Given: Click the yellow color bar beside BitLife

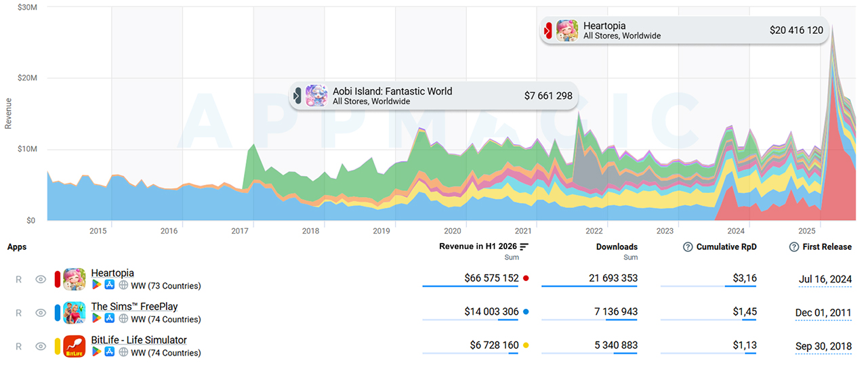Looking at the screenshot, I should (x=57, y=346).
